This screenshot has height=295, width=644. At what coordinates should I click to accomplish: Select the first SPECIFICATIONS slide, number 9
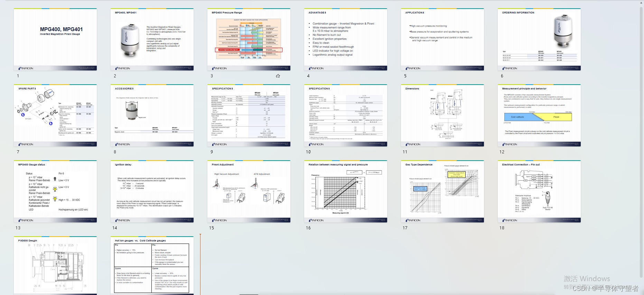249,115
